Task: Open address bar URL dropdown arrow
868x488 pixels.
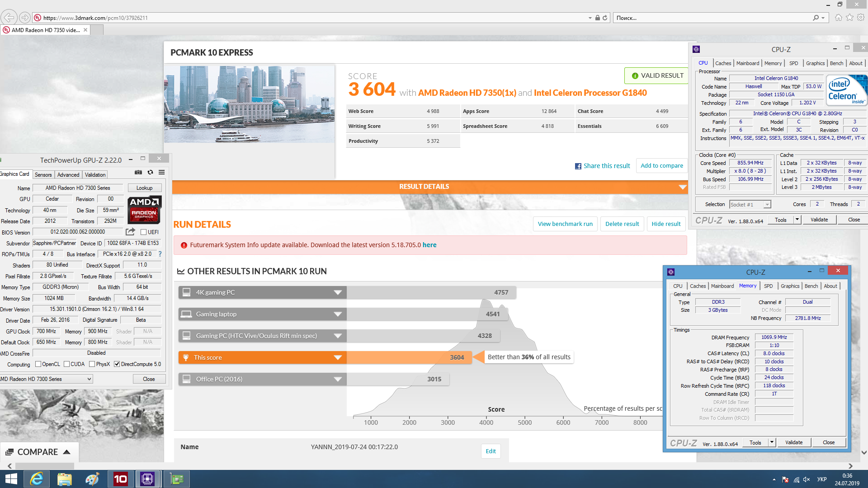Action: [590, 18]
